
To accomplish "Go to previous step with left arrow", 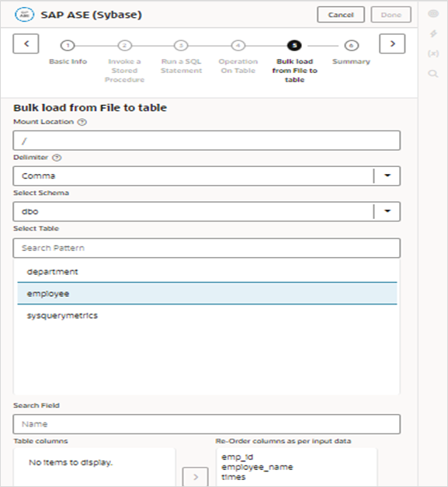I will coord(26,43).
